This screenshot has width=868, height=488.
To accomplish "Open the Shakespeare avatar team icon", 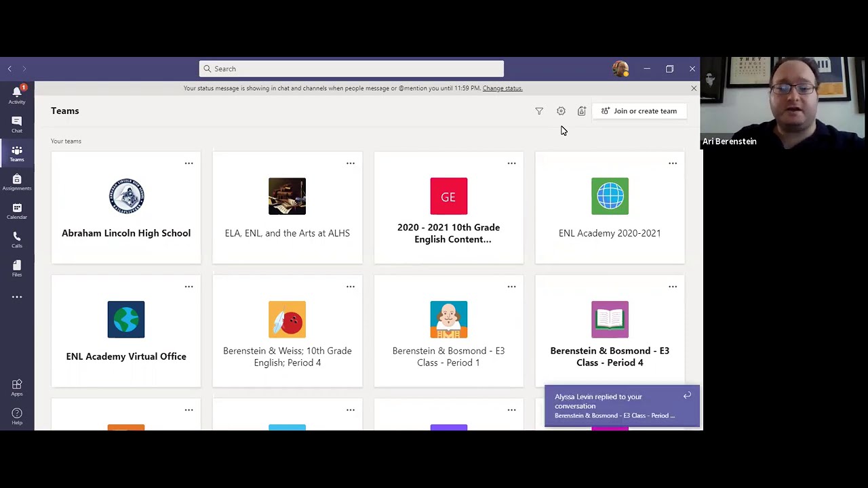I will click(x=448, y=319).
